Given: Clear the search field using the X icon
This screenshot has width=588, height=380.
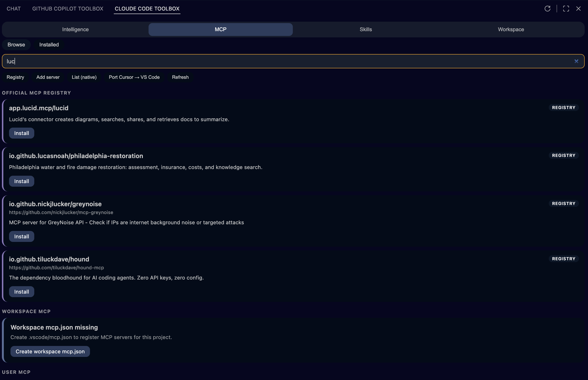Looking at the screenshot, I should coord(576,61).
